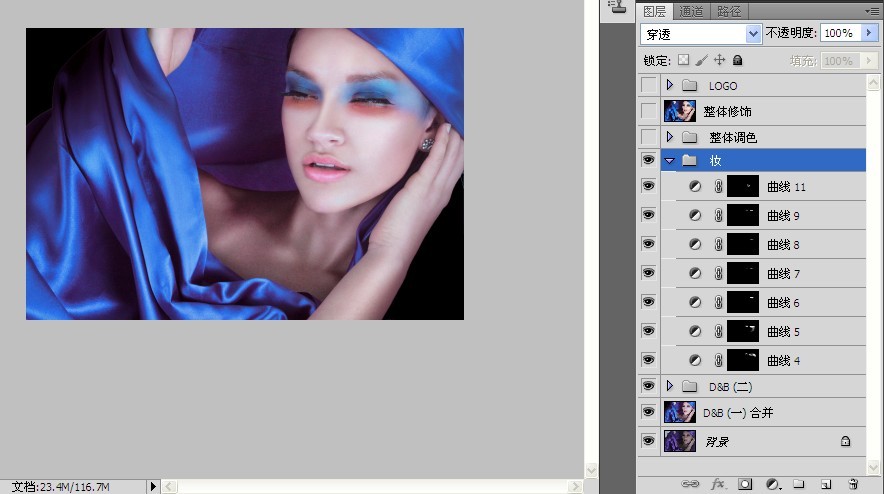Viewport: 884px width, 494px height.
Task: Click layers panel scroll up arrow
Action: coord(873,83)
